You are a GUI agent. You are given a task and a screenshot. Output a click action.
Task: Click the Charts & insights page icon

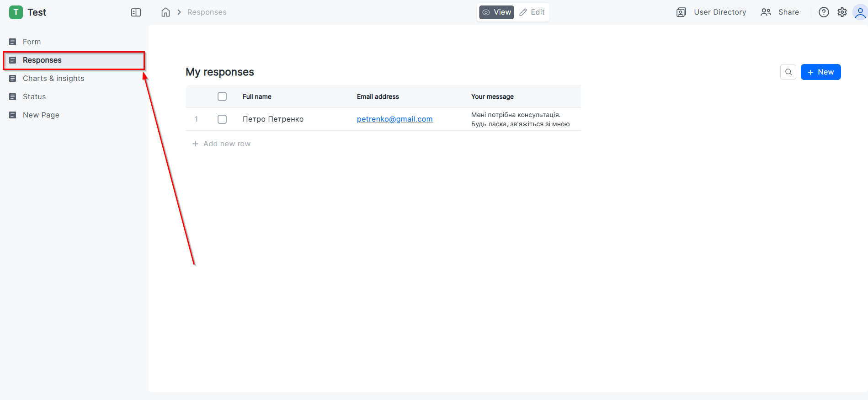tap(13, 79)
